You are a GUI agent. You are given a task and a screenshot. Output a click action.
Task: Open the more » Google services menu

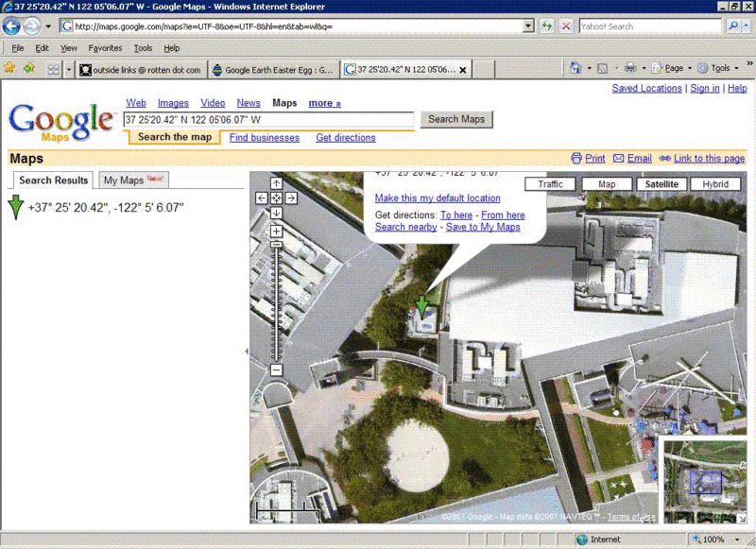click(324, 103)
